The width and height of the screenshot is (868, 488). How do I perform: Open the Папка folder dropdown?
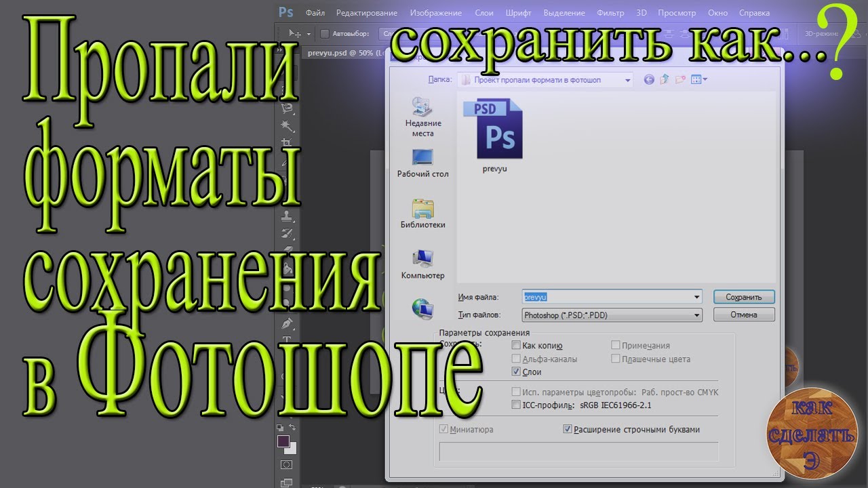[545, 80]
